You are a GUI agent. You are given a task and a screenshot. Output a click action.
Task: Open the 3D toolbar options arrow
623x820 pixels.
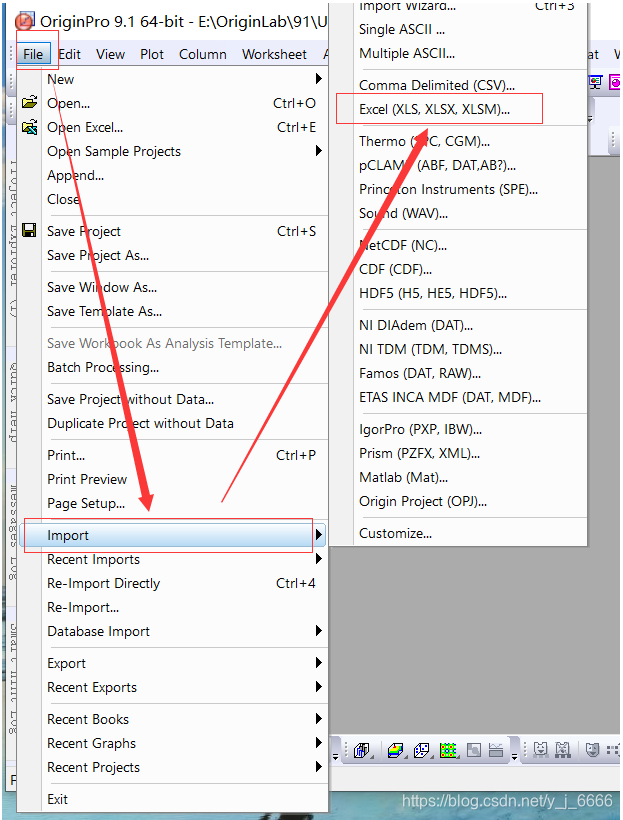(x=335, y=757)
